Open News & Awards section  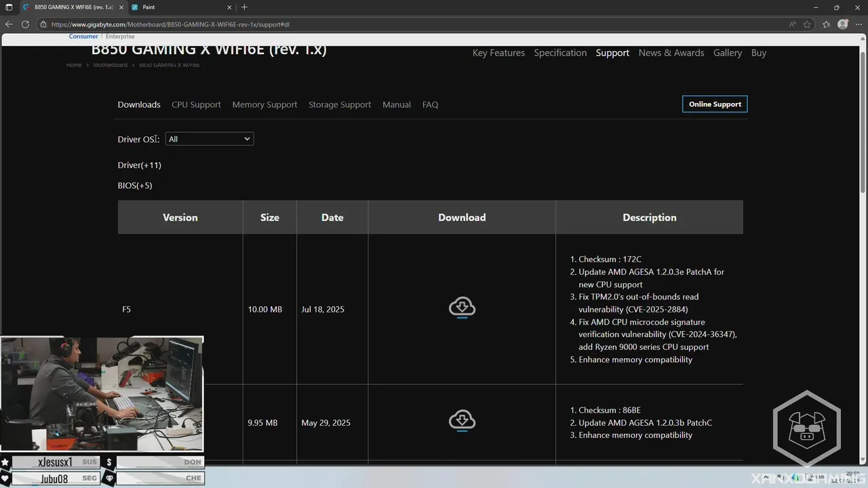click(x=671, y=53)
